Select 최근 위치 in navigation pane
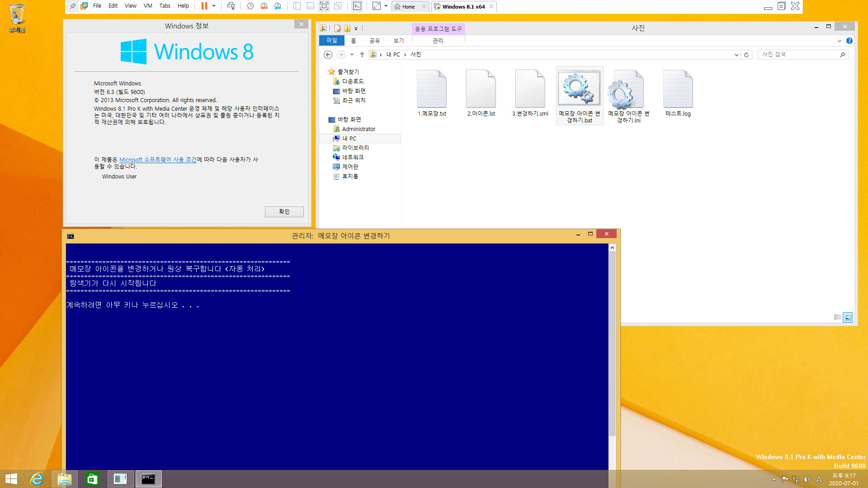 [354, 100]
